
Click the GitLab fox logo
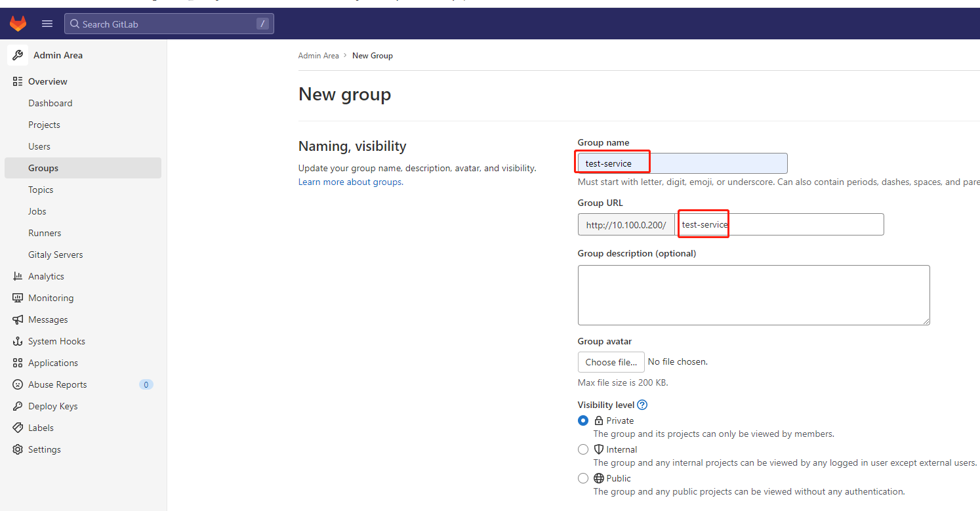click(x=18, y=24)
